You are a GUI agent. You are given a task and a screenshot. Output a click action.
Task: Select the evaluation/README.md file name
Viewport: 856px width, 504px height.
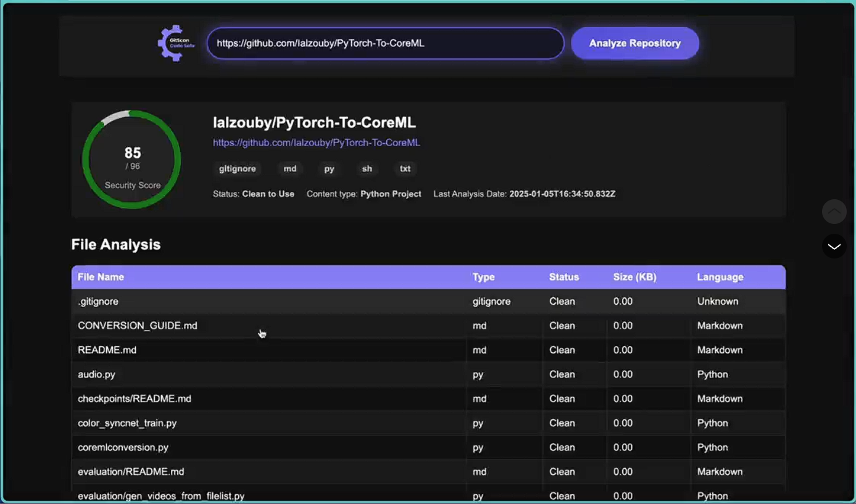click(x=131, y=472)
